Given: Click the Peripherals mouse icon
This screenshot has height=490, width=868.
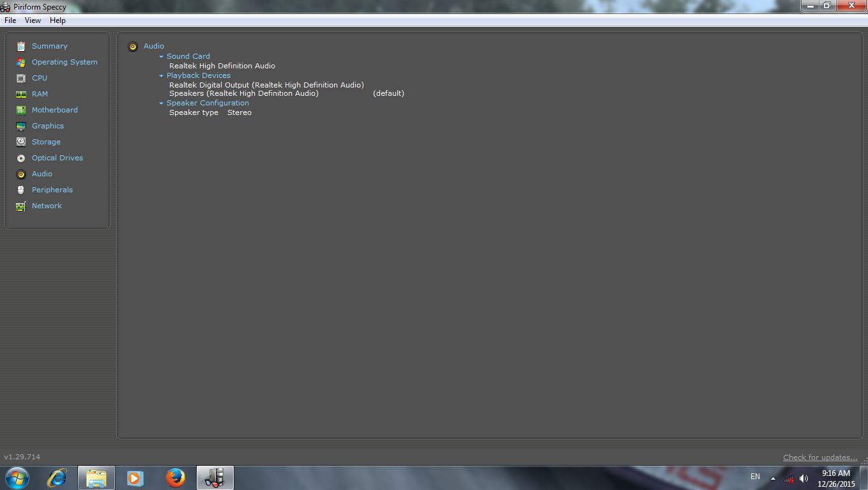Looking at the screenshot, I should [21, 190].
